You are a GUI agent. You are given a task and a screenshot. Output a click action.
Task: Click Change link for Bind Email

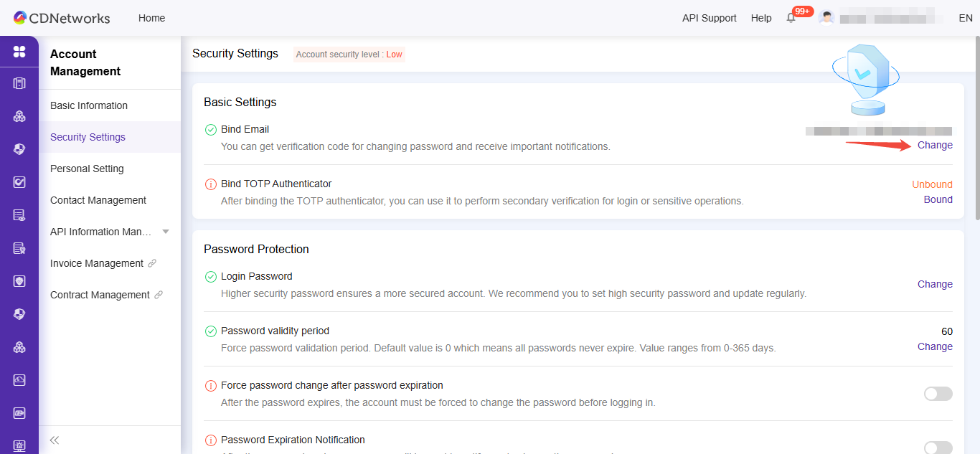coord(935,145)
